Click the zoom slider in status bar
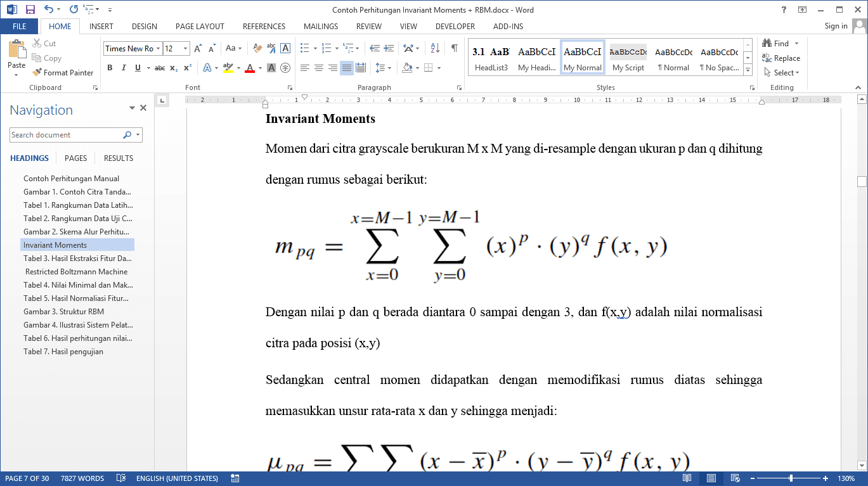 791,478
